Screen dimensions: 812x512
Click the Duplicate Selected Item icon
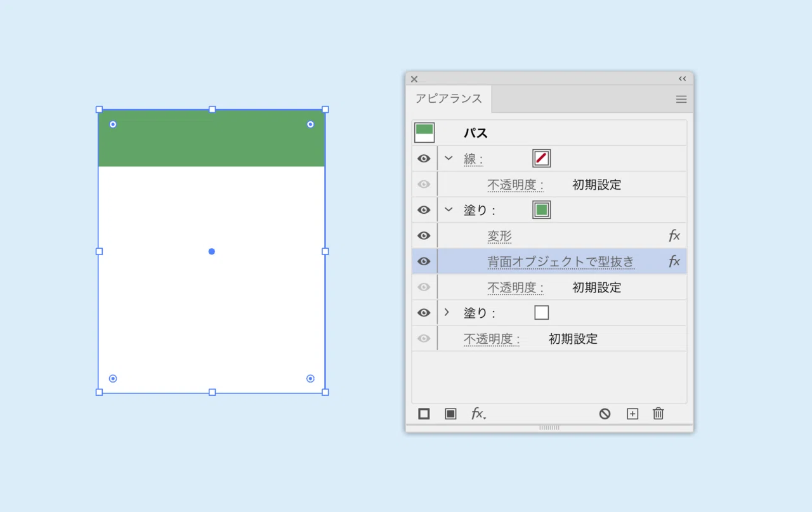pyautogui.click(x=632, y=414)
